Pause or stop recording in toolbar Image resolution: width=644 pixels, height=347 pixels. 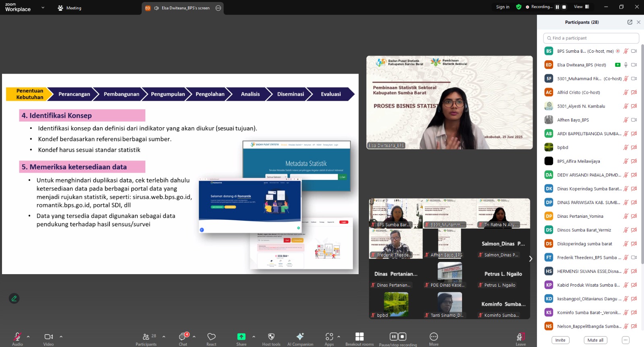click(398, 337)
